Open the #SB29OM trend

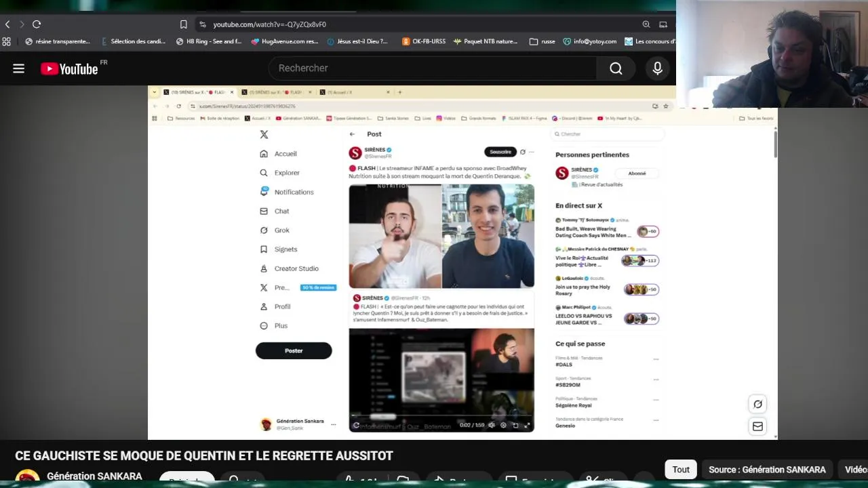568,385
